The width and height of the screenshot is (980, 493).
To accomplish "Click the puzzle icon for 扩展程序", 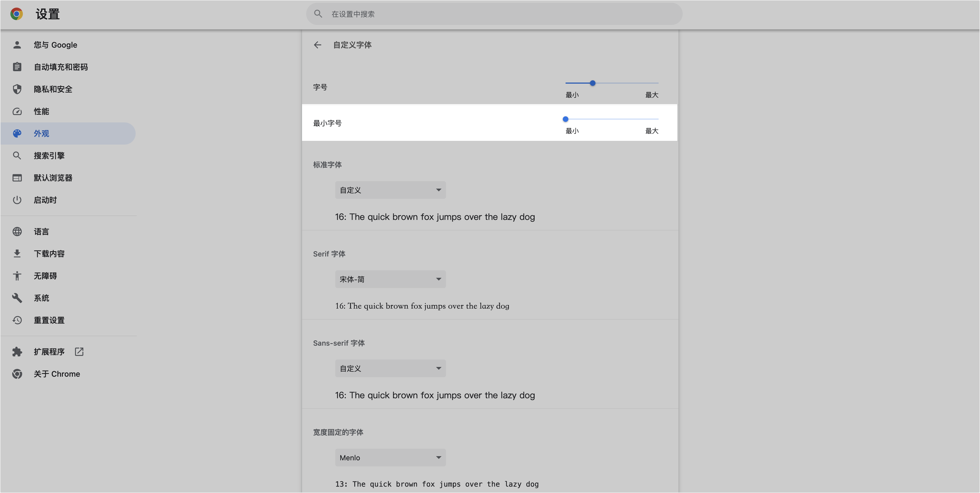I will click(x=17, y=352).
